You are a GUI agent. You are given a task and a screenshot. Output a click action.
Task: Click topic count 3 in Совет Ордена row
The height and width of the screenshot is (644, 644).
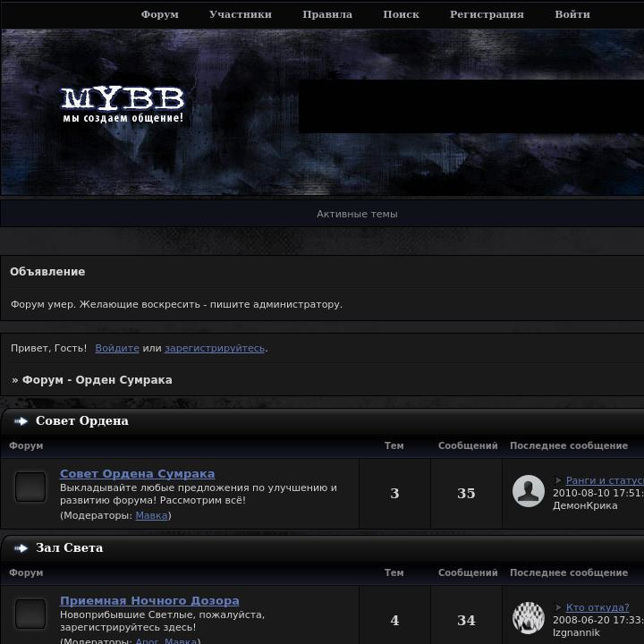click(394, 494)
